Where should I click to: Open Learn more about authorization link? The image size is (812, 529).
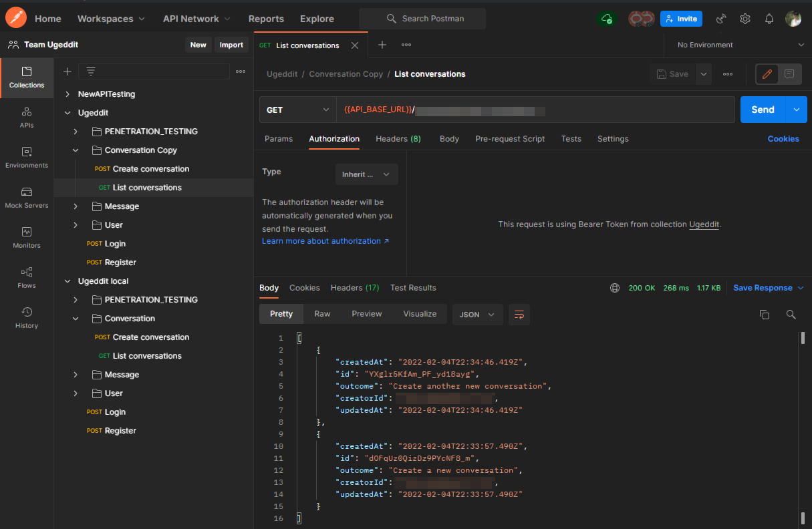325,241
